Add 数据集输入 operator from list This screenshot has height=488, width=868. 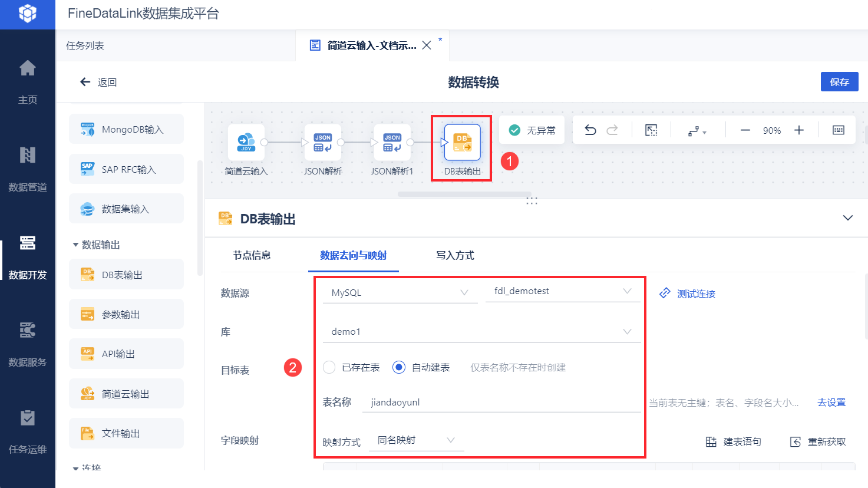pos(126,209)
